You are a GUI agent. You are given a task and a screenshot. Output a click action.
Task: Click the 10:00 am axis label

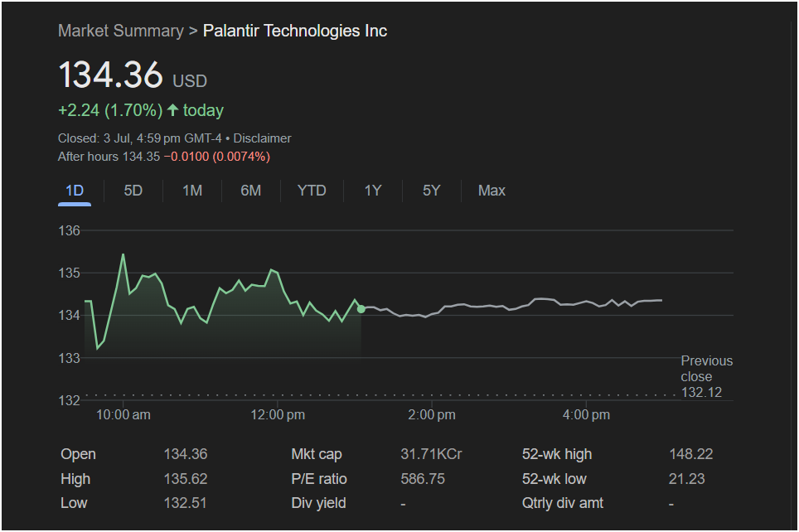123,415
